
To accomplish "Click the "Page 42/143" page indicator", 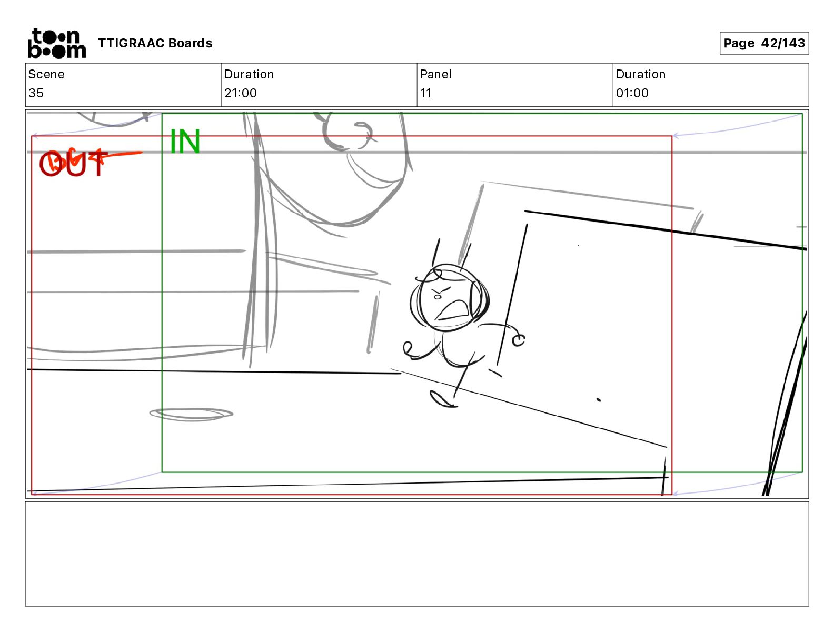I will (764, 43).
